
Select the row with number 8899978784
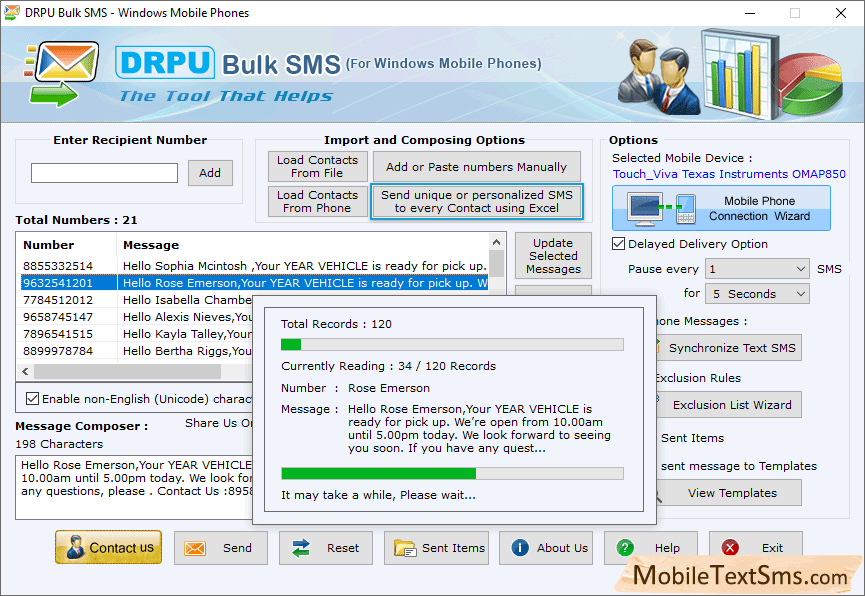(137, 352)
